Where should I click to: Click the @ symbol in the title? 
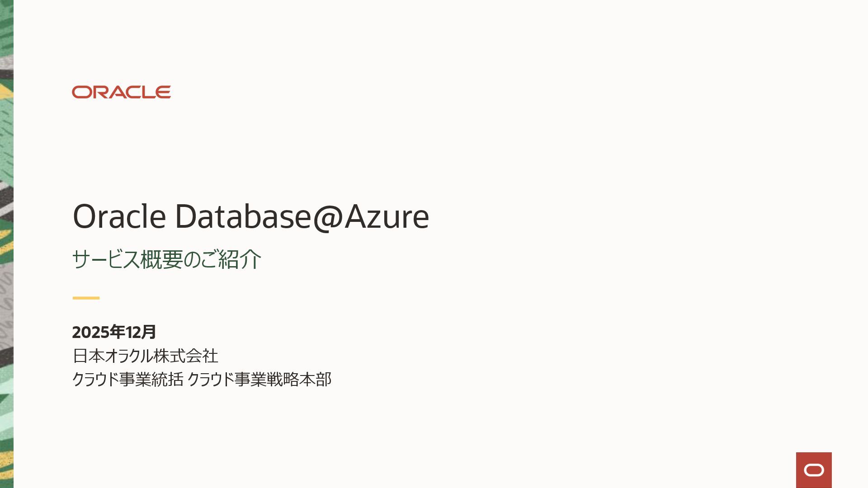coord(328,217)
